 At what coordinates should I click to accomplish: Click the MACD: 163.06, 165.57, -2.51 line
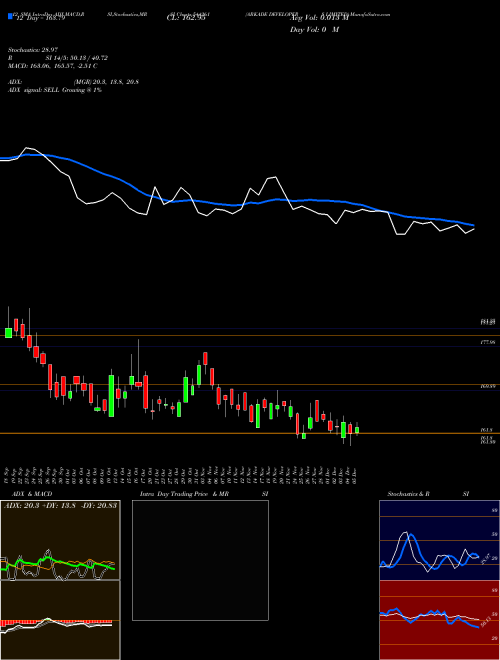[x=53, y=66]
